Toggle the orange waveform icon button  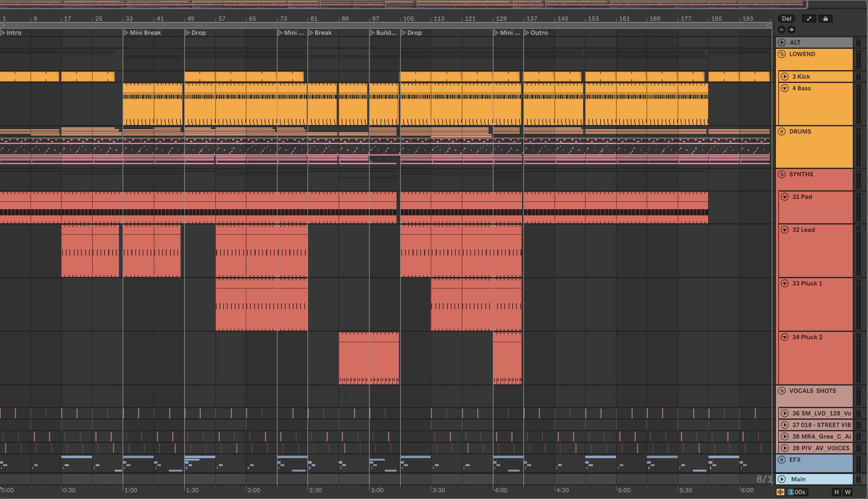(x=780, y=492)
